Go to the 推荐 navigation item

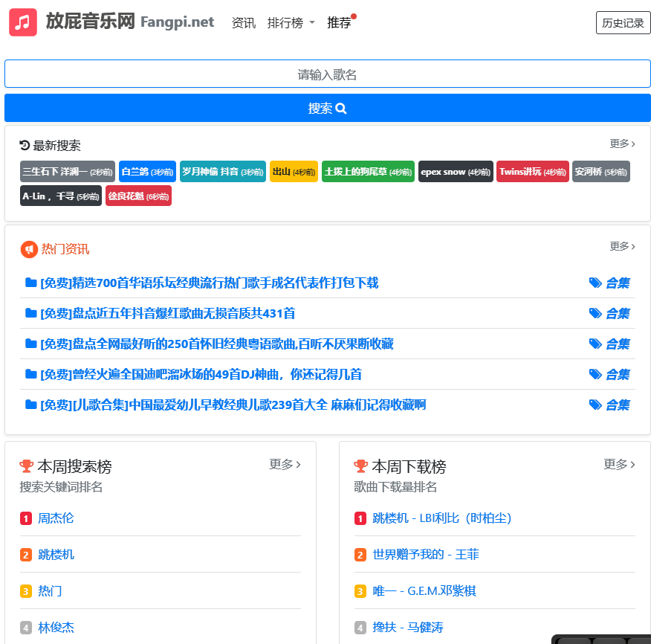(x=339, y=23)
